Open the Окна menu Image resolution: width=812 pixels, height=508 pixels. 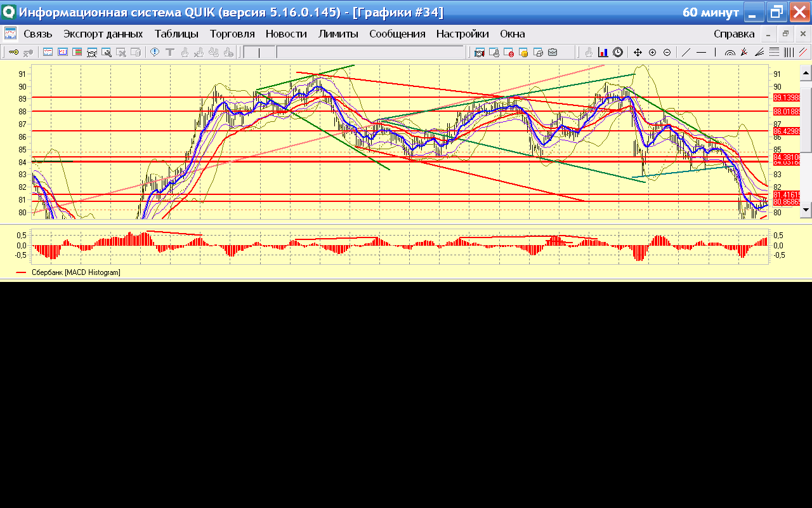pos(512,34)
